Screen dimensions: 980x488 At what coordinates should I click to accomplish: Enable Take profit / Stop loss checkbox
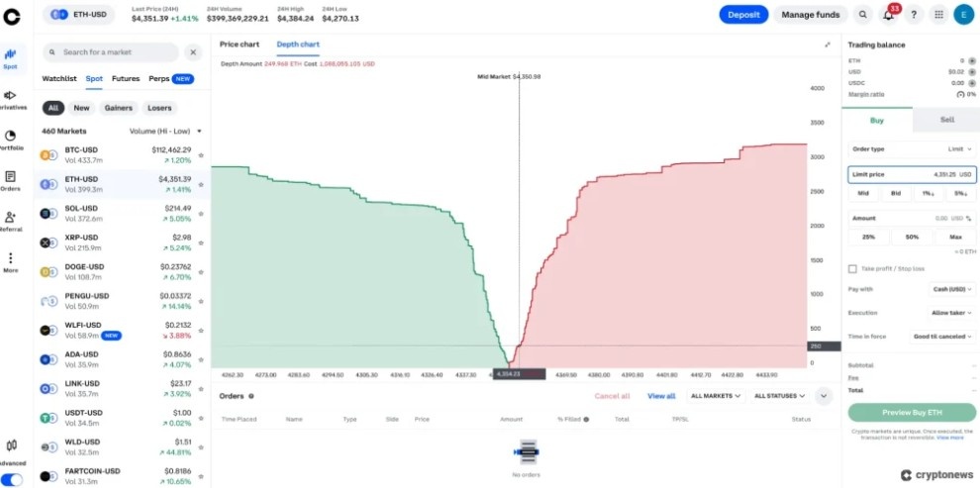click(x=852, y=268)
